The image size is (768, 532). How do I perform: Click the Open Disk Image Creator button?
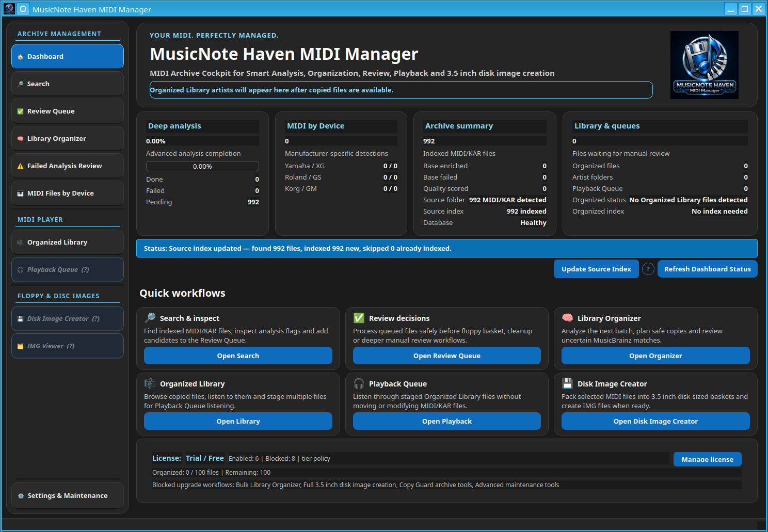click(x=655, y=421)
